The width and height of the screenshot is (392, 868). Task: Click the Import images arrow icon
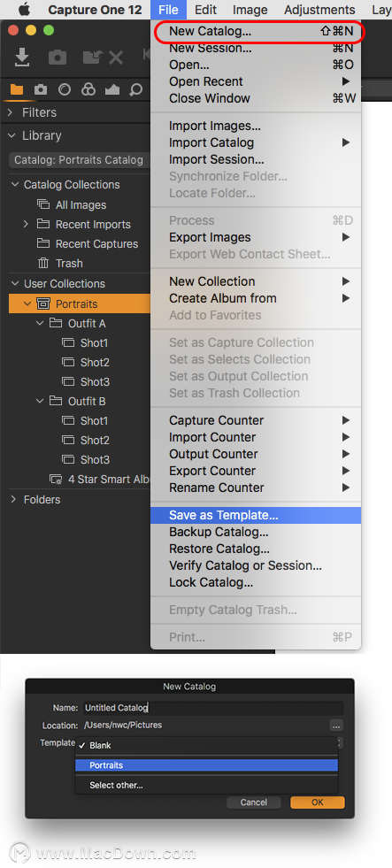[x=22, y=58]
